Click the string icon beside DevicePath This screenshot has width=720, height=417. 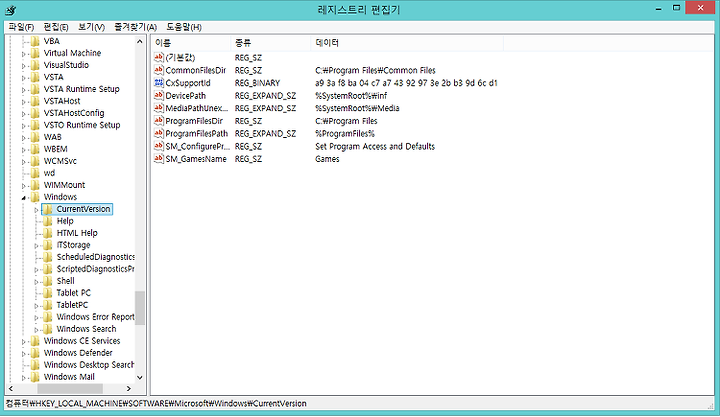159,96
